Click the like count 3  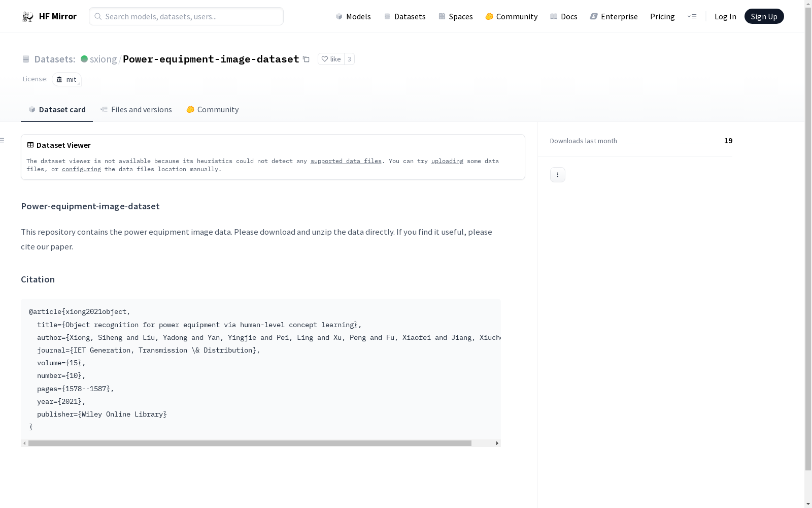coord(349,59)
